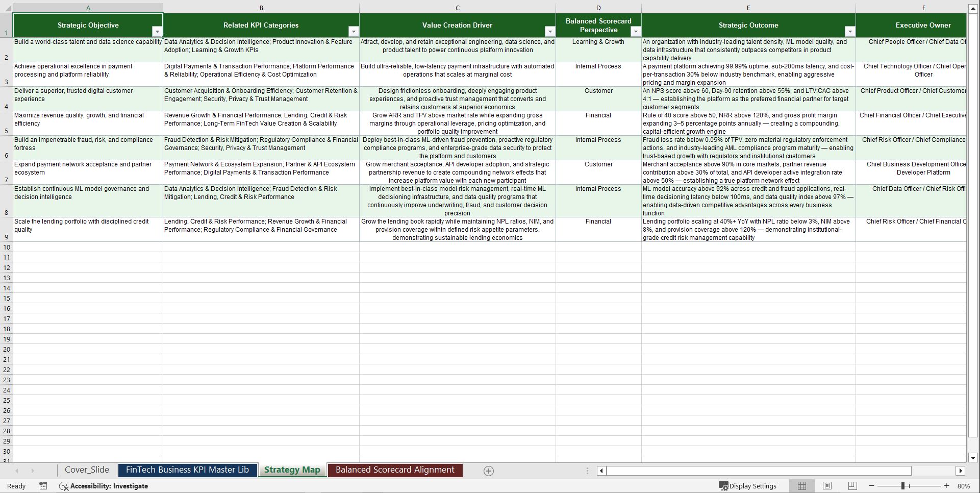
Task: Select column E header
Action: 748,8
